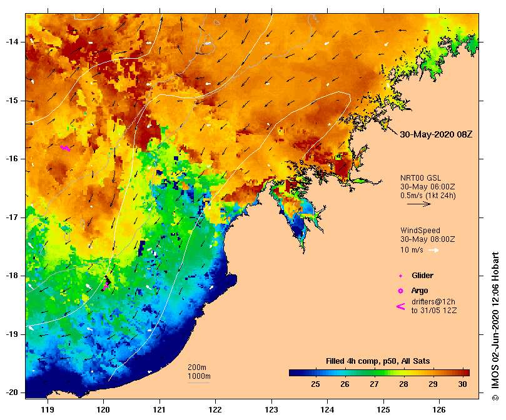The width and height of the screenshot is (506, 420).
Task: Click the '10 m/s' label
Action: tap(412, 250)
